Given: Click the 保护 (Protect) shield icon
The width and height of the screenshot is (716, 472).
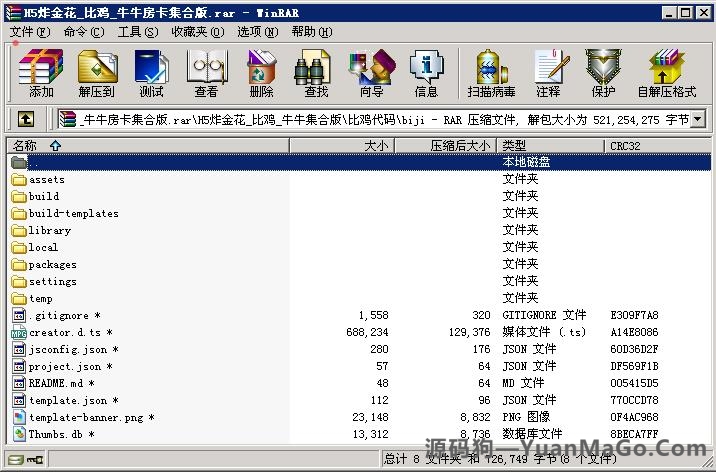Looking at the screenshot, I should (603, 67).
